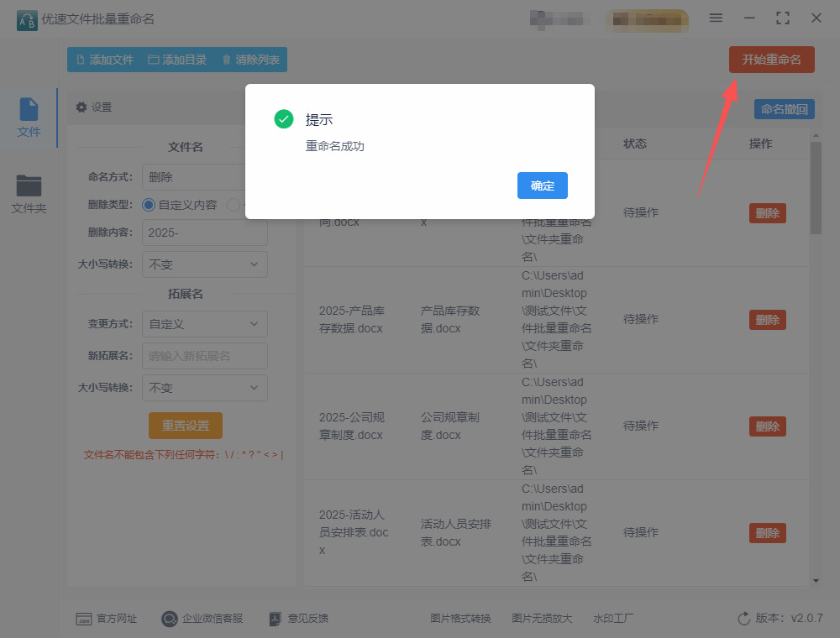Click the 状态 column header
Image resolution: width=840 pixels, height=638 pixels.
coord(635,144)
